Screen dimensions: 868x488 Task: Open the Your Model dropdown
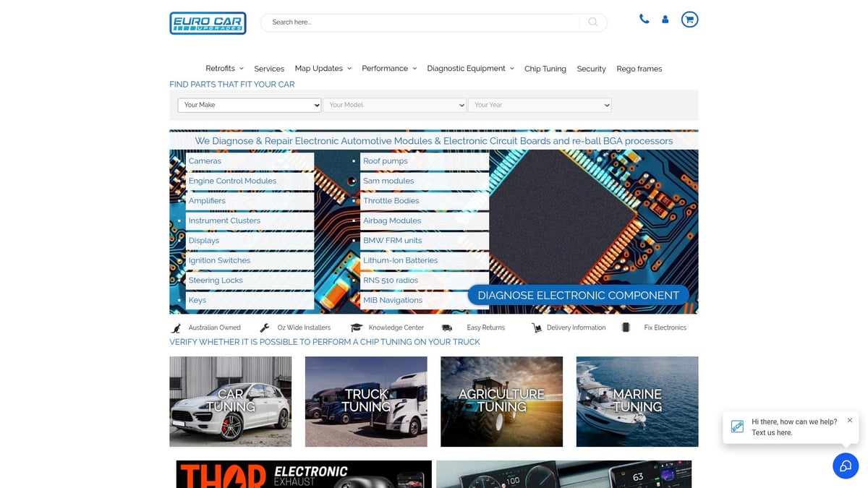394,105
